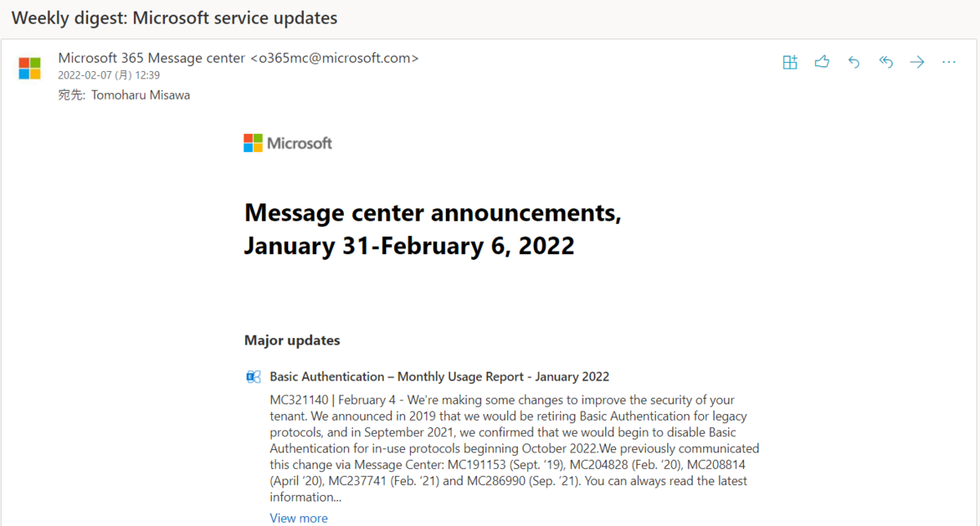Expand more options for this message
Screen dimensions: 980x526
(948, 61)
